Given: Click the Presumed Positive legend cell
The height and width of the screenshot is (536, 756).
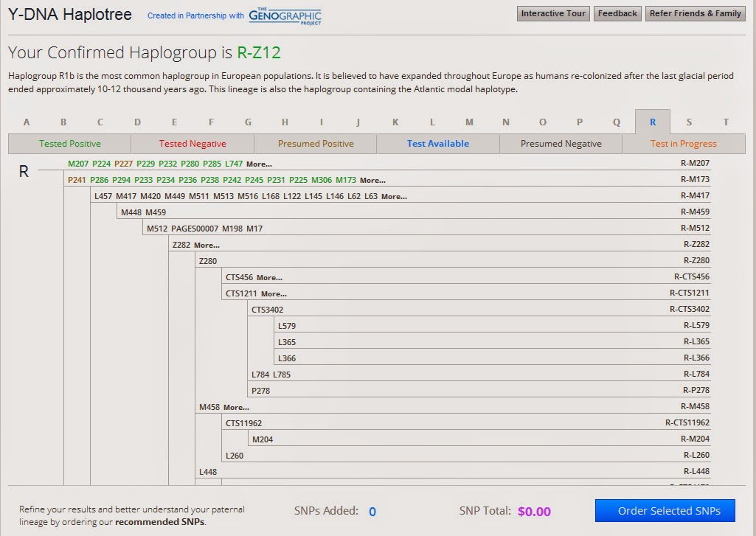Looking at the screenshot, I should click(x=316, y=144).
